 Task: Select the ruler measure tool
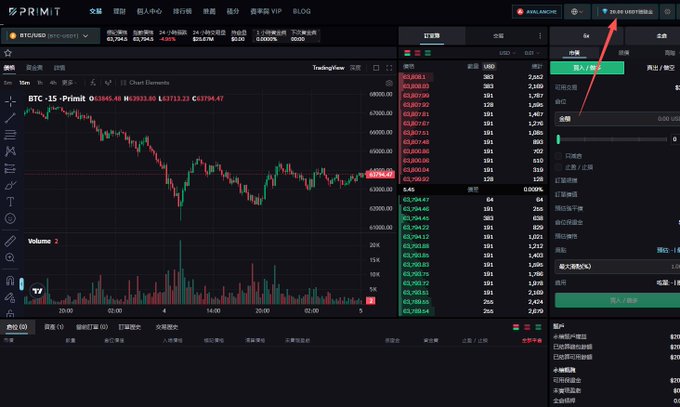[10, 241]
